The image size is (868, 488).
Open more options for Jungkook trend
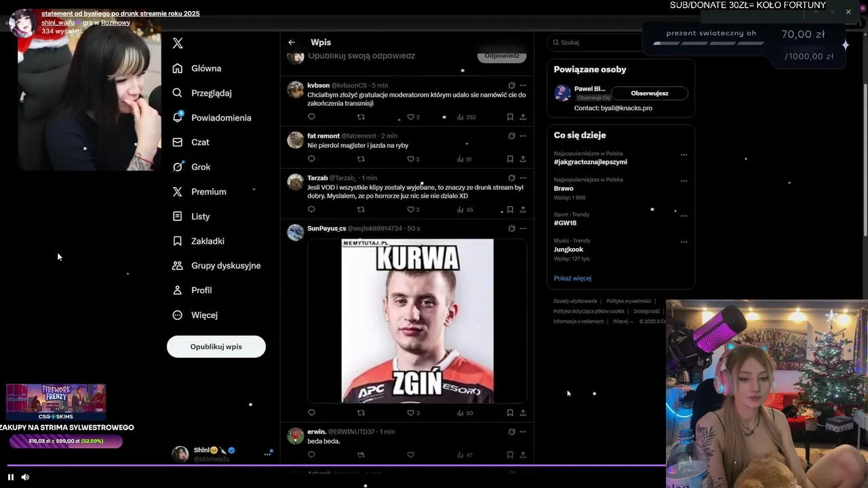pos(684,242)
